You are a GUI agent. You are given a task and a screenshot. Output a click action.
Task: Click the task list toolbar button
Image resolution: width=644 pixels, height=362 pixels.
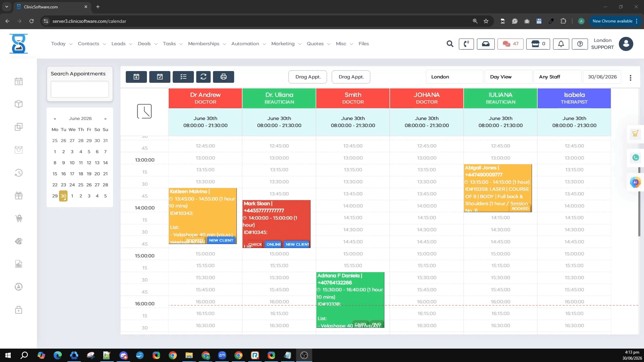(x=183, y=77)
